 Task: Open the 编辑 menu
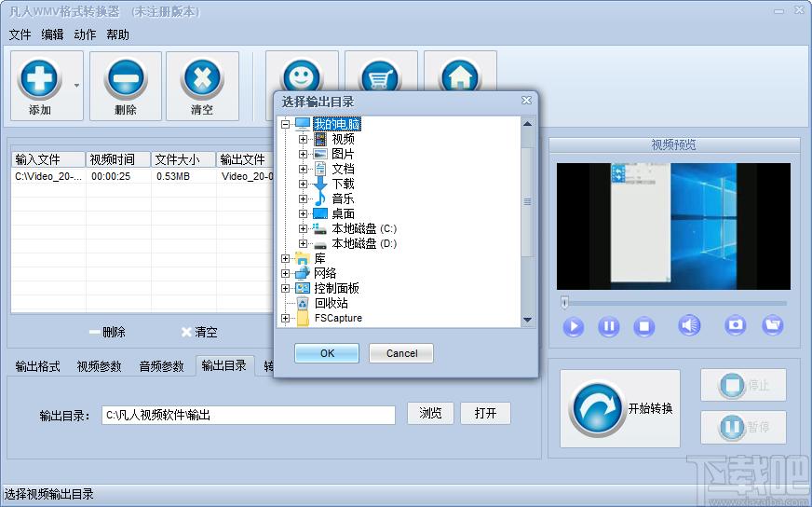pos(52,34)
